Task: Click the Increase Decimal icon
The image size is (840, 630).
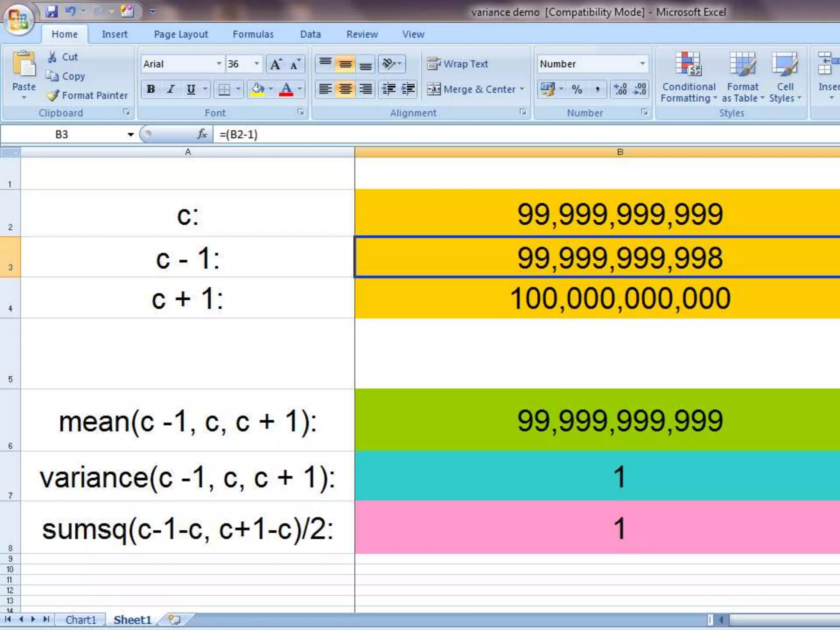Action: [620, 89]
